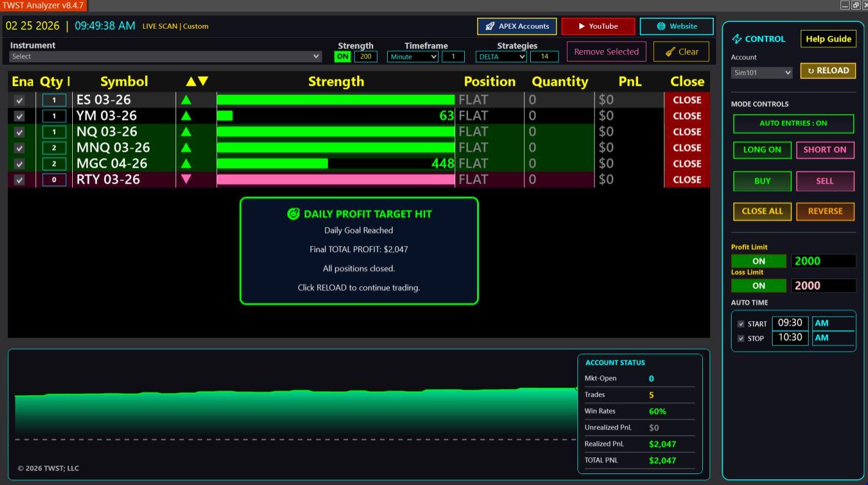
Task: Click the Loss Limit value field
Action: coord(823,286)
